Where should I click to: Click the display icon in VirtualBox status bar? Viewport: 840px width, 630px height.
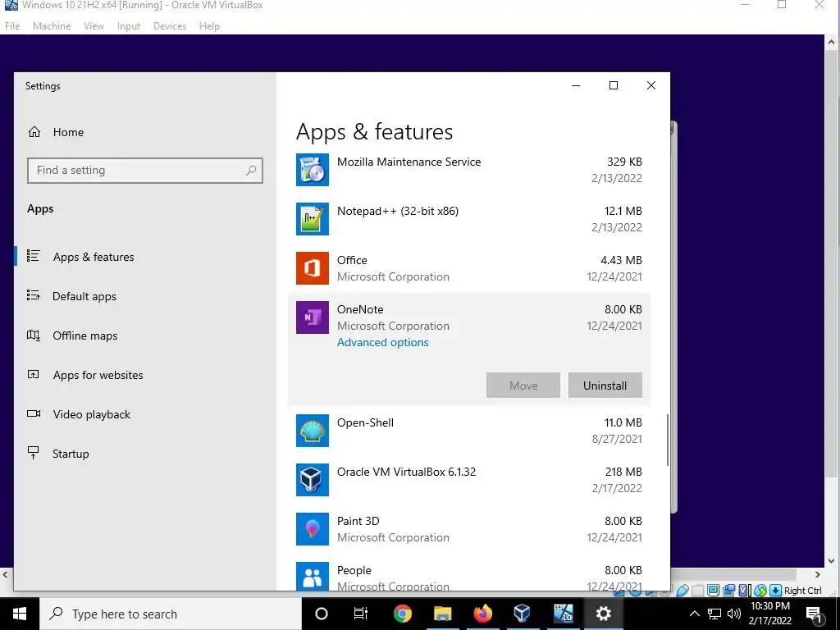(713, 591)
